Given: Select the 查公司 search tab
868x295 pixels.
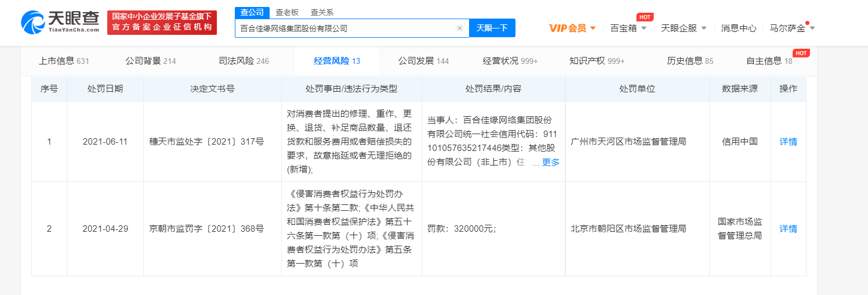Looking at the screenshot, I should 252,12.
